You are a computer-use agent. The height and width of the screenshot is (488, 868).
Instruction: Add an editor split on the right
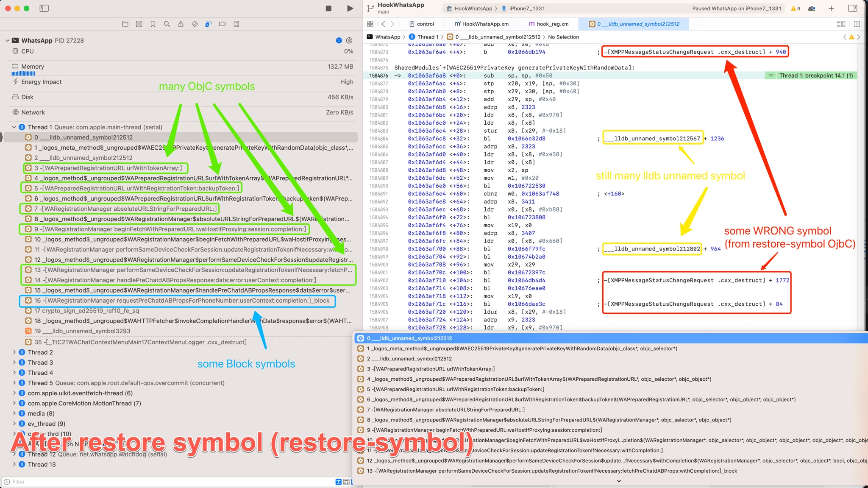[857, 24]
